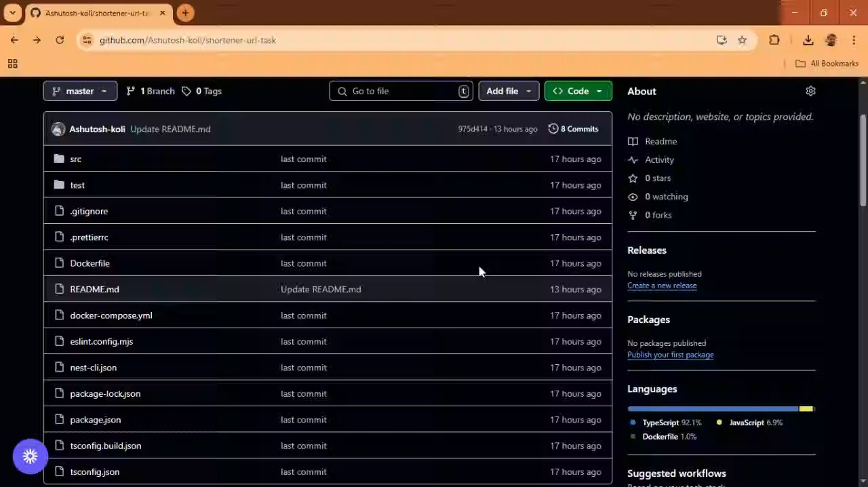This screenshot has width=868, height=487.
Task: Click the purple floating assistant icon
Action: pyautogui.click(x=30, y=456)
